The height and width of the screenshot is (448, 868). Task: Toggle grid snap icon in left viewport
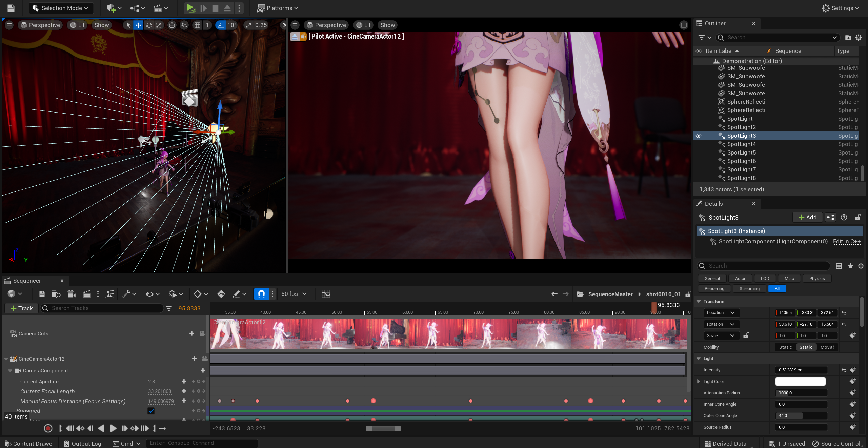tap(197, 25)
